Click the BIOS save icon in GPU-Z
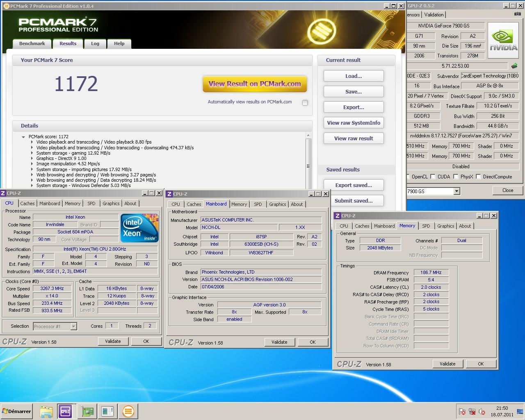Image resolution: width=525 pixels, height=420 pixels. pyautogui.click(x=514, y=66)
